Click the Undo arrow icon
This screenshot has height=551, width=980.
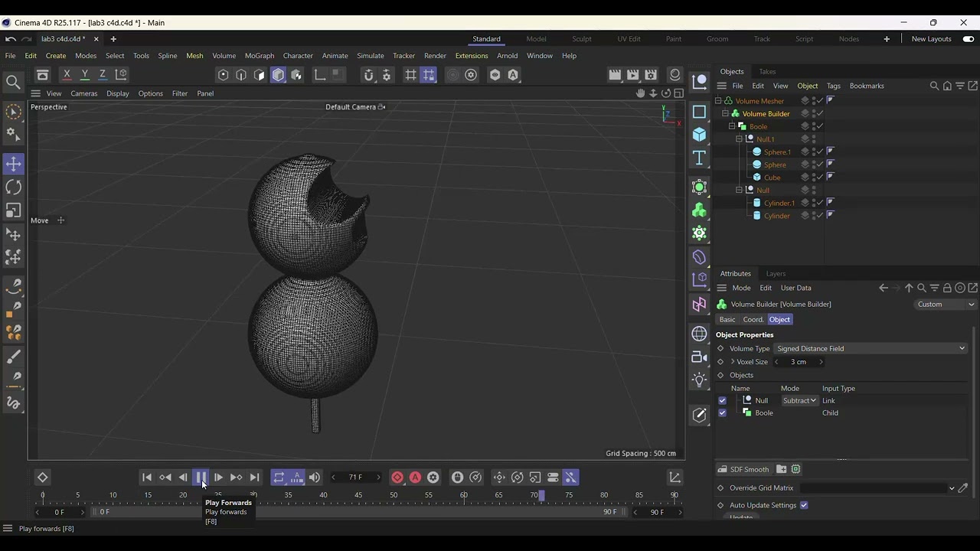tap(11, 39)
